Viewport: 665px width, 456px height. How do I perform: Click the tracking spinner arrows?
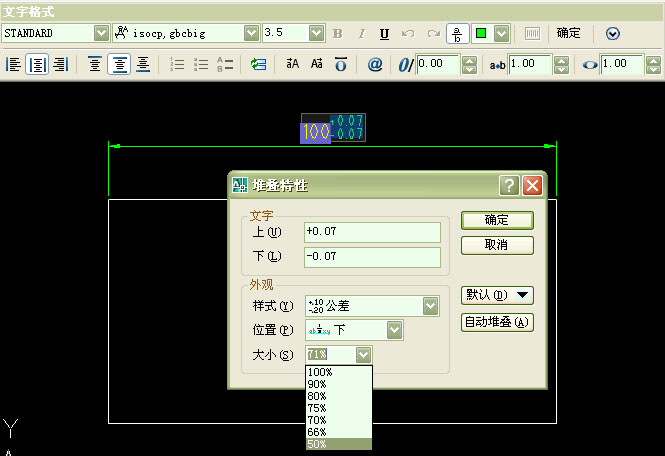point(561,65)
